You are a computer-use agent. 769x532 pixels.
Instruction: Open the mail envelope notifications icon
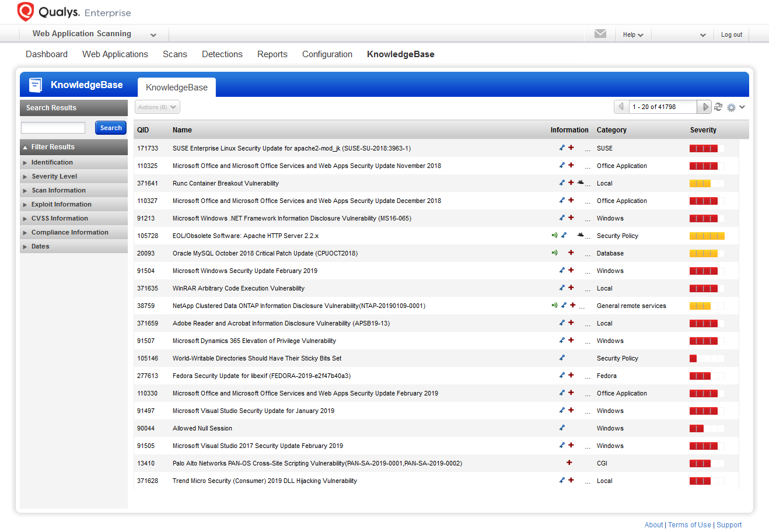600,34
